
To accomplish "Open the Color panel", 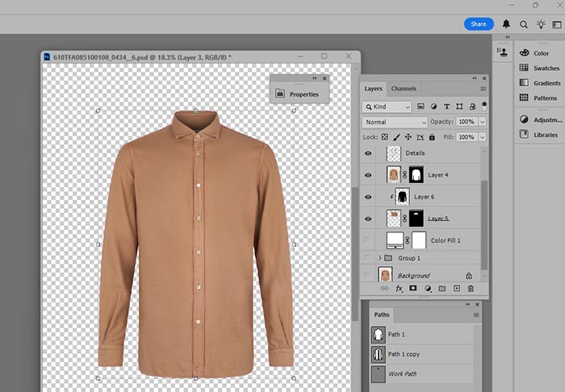I will point(534,53).
